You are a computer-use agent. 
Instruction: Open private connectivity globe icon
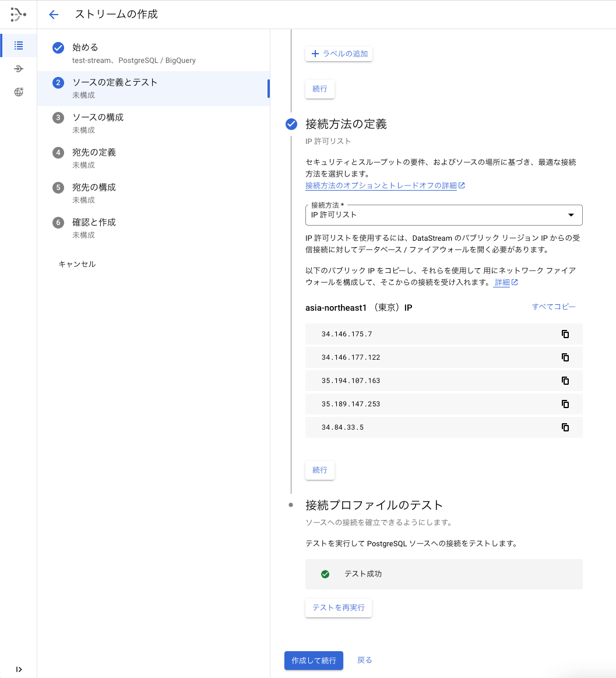tap(19, 92)
